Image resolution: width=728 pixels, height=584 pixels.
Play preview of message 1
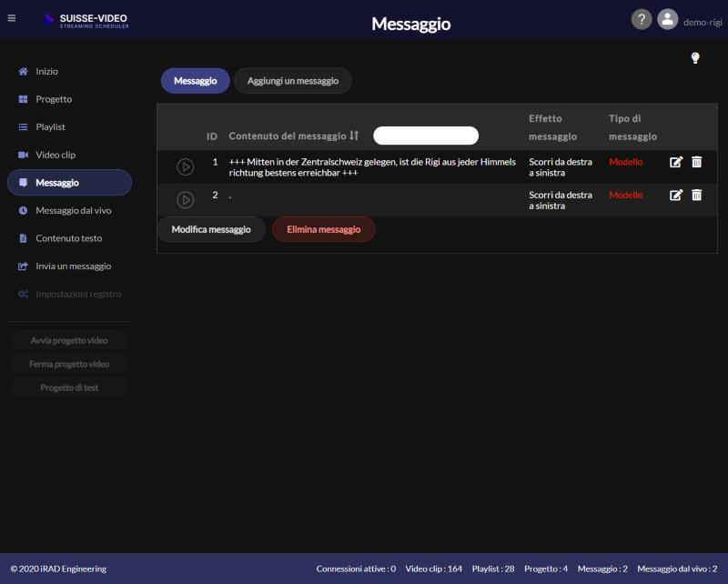click(x=186, y=166)
